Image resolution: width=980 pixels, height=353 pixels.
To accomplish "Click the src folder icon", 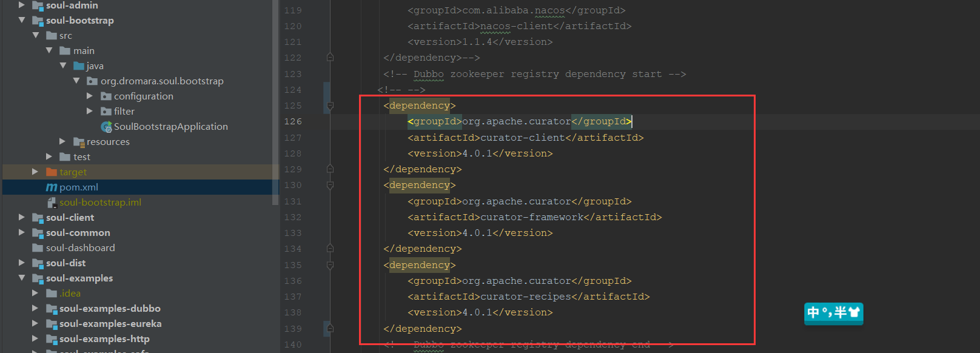I will (x=52, y=35).
